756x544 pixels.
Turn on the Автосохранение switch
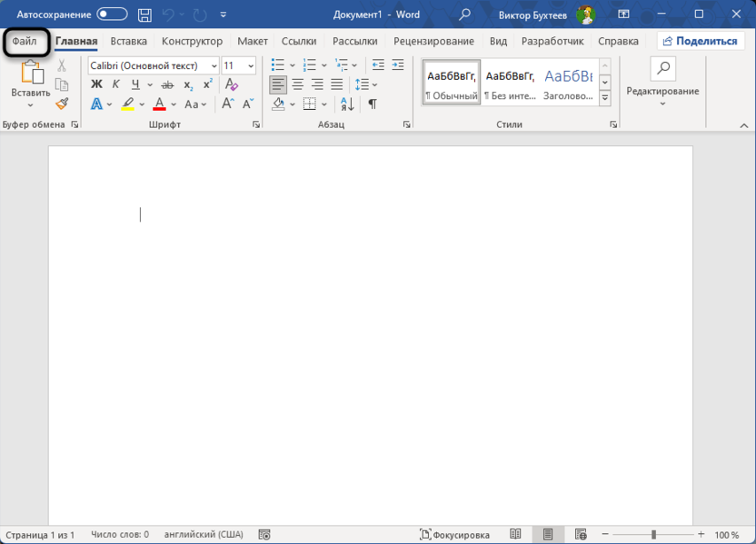coord(112,15)
